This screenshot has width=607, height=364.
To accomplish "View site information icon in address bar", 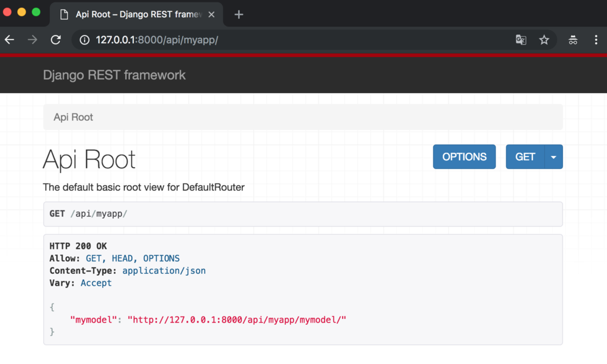I will (x=84, y=40).
